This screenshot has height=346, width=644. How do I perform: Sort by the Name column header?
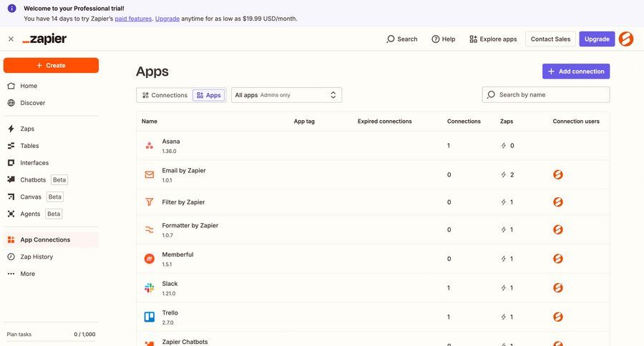coord(150,122)
